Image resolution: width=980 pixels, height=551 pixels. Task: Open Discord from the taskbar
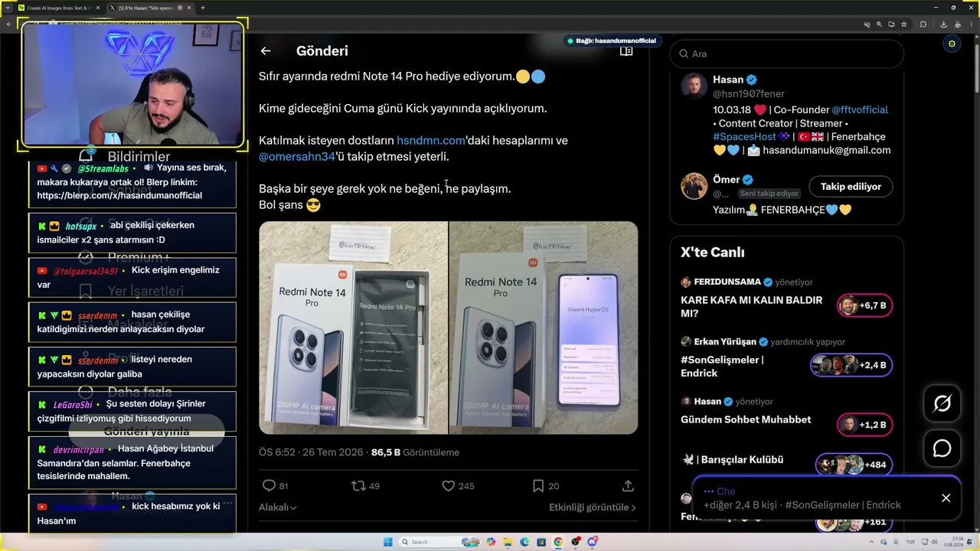pos(592,542)
